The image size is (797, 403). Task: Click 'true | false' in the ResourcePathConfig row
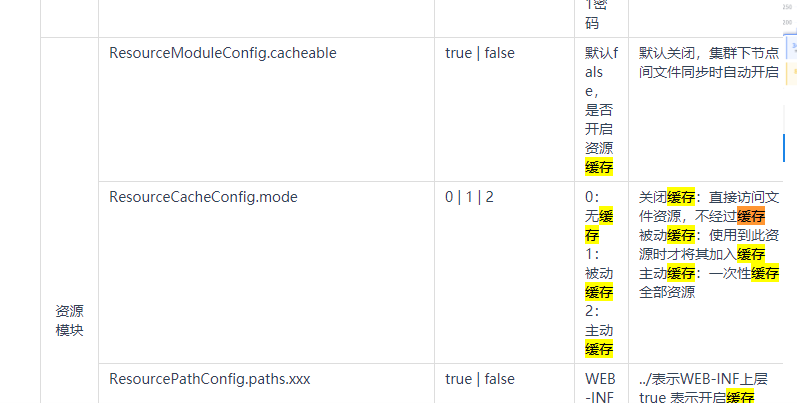(x=480, y=379)
